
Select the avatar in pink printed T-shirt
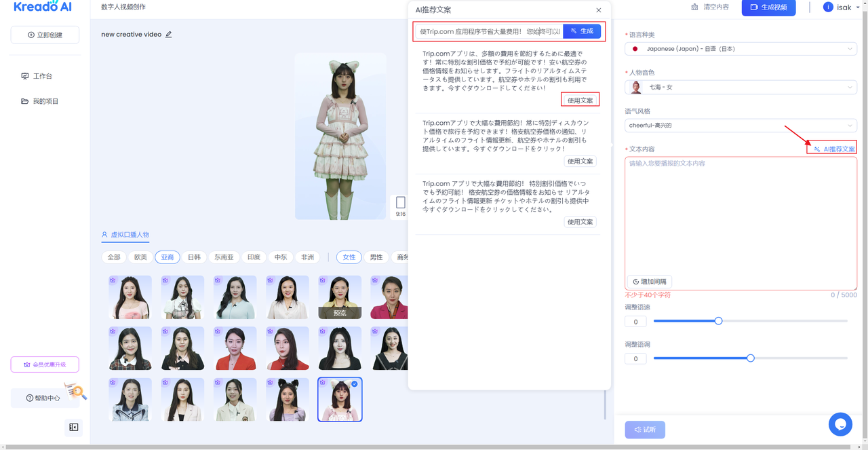130,297
